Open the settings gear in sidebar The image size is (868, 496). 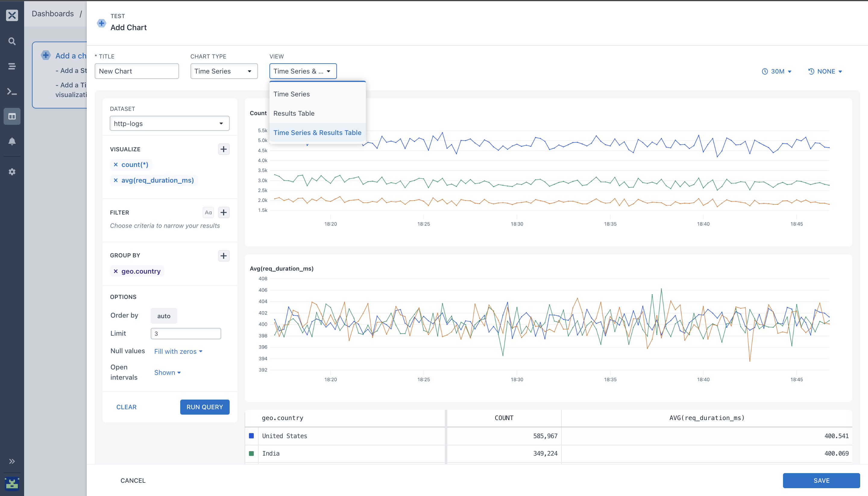(12, 172)
